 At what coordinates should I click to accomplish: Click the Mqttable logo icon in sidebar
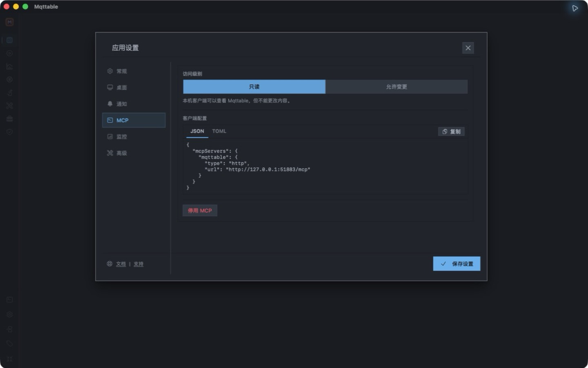[x=9, y=22]
